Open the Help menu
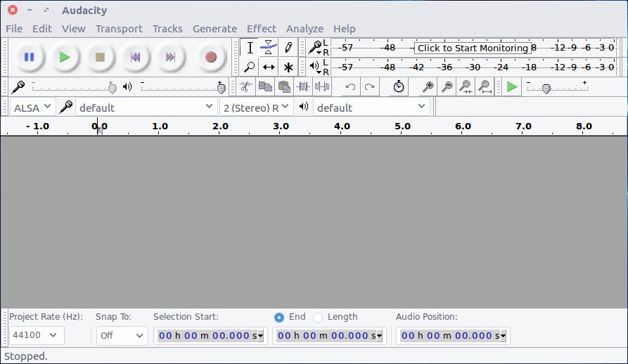The image size is (628, 364). (x=344, y=29)
